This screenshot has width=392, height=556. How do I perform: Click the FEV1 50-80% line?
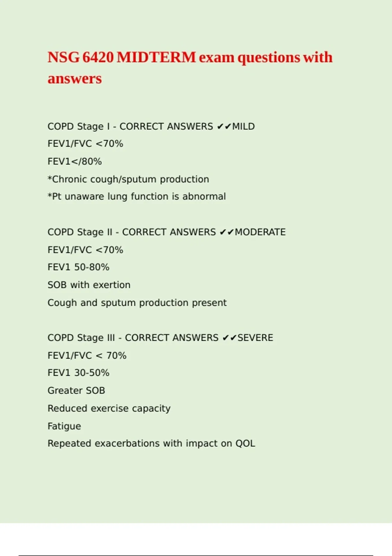click(x=78, y=267)
